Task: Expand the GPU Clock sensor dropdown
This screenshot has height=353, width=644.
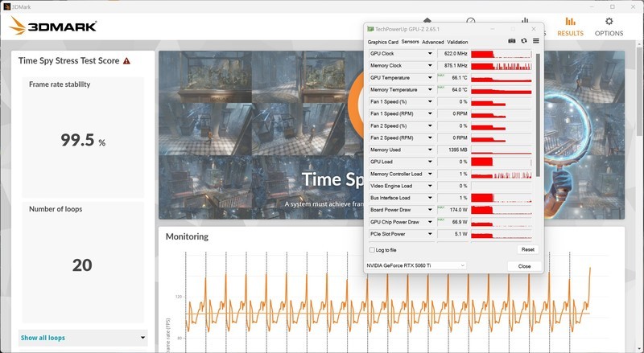Action: click(430, 54)
